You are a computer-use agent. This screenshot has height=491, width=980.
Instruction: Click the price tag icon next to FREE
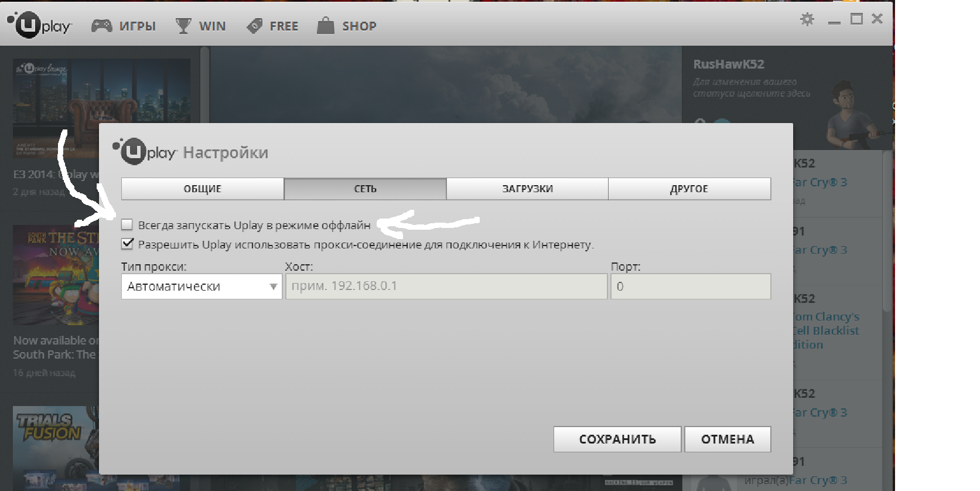(254, 26)
